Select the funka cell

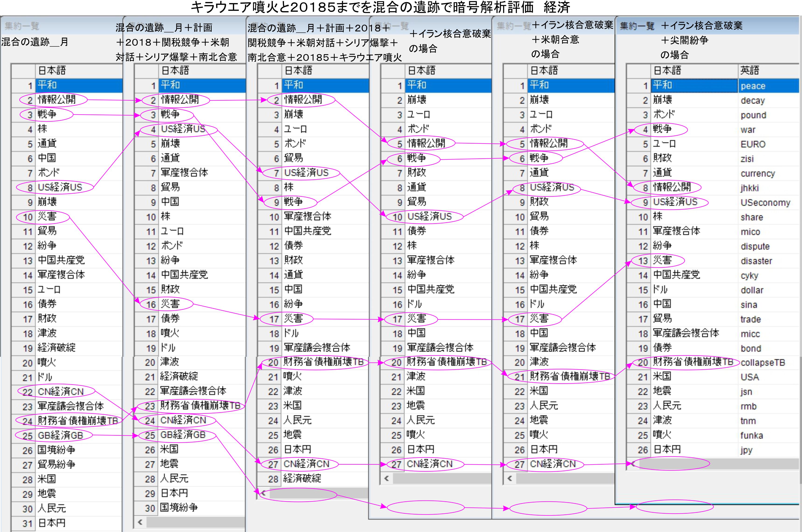(x=751, y=435)
